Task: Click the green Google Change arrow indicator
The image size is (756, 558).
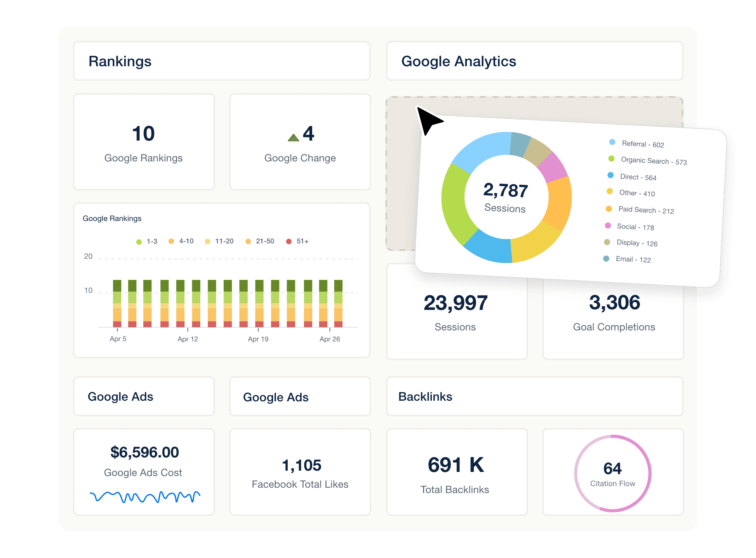Action: (x=293, y=137)
